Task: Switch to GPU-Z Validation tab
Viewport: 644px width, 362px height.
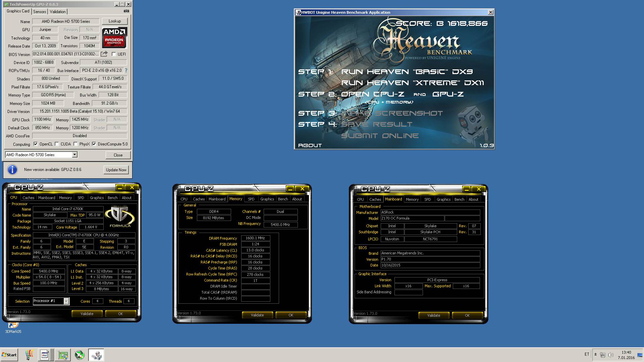Action: [x=58, y=12]
